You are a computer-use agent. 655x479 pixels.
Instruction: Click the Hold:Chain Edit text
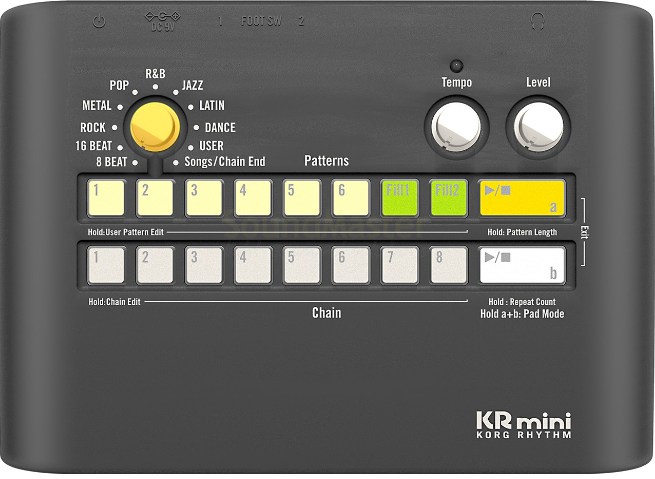tap(114, 302)
